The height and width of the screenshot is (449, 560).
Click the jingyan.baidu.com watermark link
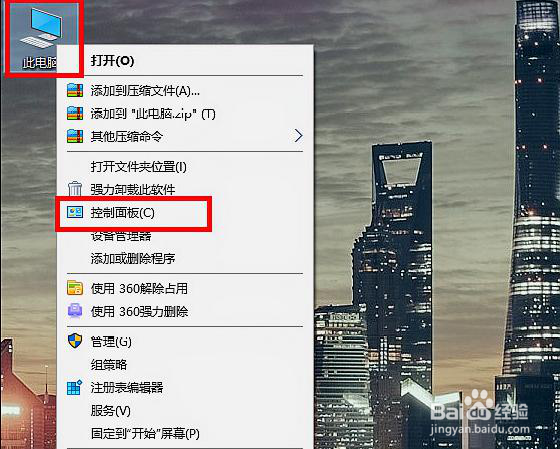(480, 429)
